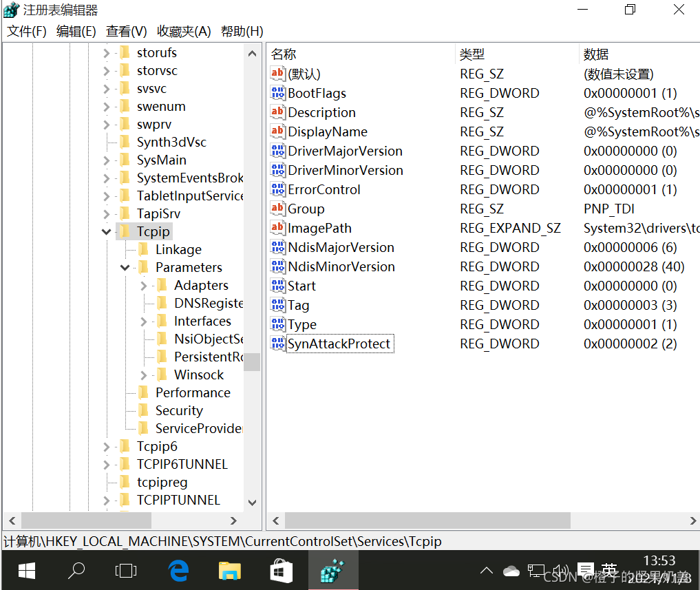This screenshot has width=700, height=590.
Task: Click the registry path in status bar
Action: pos(222,541)
